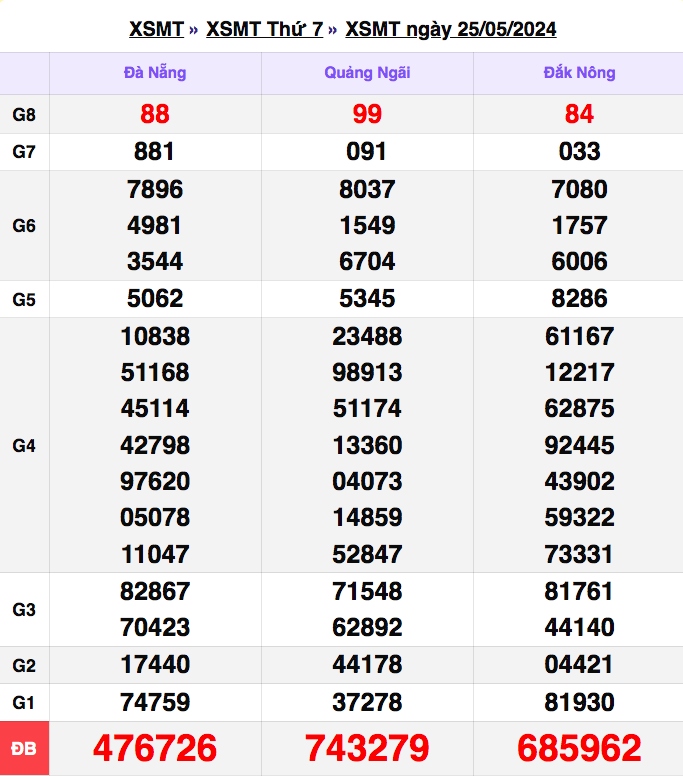The image size is (683, 776).
Task: Select G6 number 3544
Action: [155, 261]
